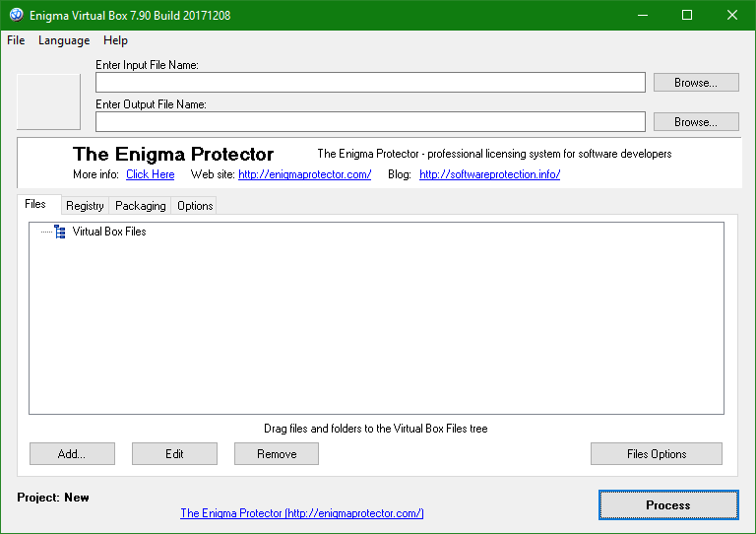The height and width of the screenshot is (534, 756).
Task: Click the Add... button
Action: 72,454
